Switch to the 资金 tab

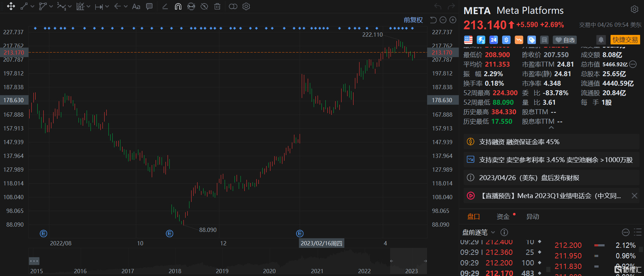coord(503,216)
